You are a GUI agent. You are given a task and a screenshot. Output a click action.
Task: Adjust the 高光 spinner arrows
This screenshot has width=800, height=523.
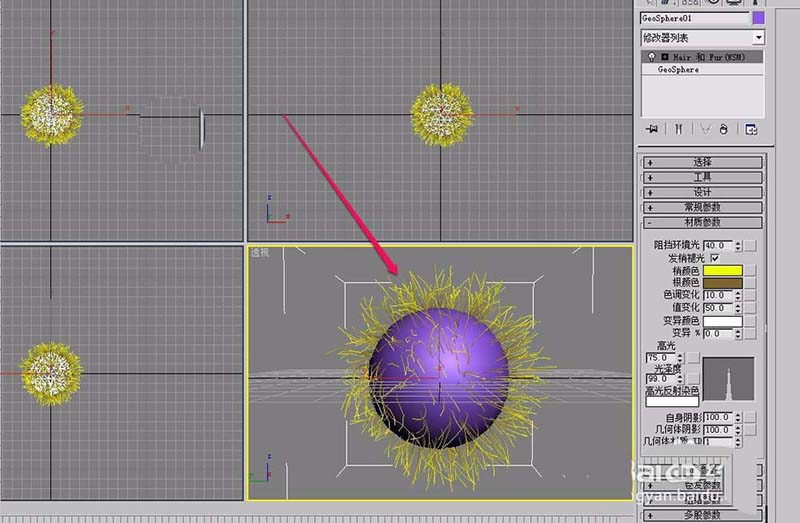(x=680, y=358)
